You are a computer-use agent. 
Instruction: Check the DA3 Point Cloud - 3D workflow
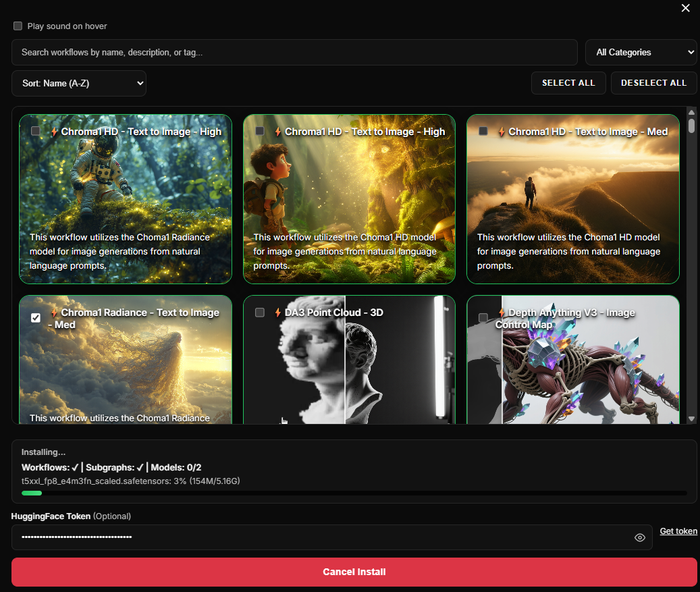tap(260, 313)
